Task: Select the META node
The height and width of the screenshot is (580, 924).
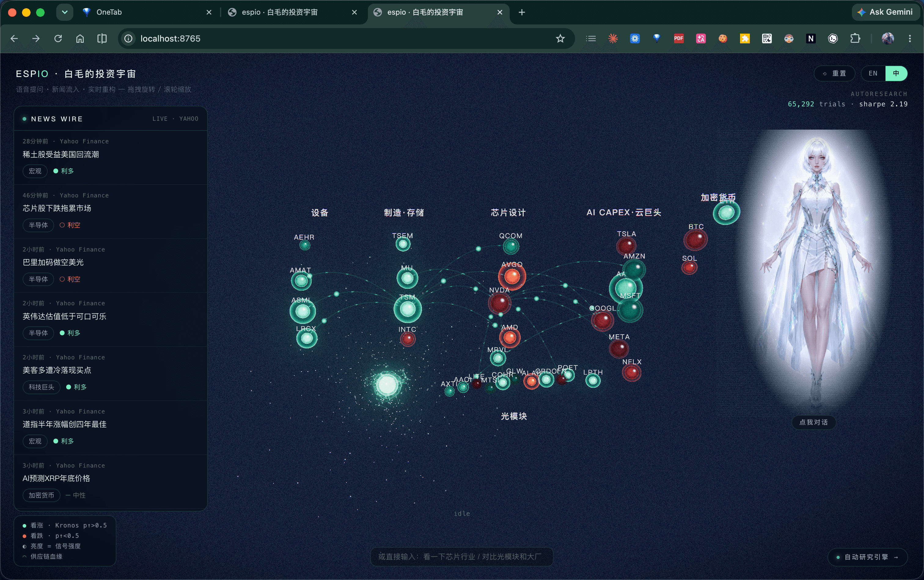Action: (x=619, y=349)
